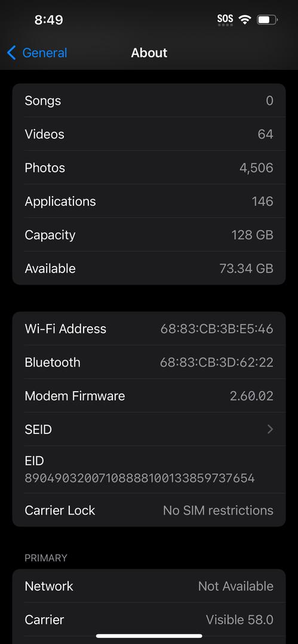Tap the battery indicator icon
298x644 pixels.
pos(268,19)
